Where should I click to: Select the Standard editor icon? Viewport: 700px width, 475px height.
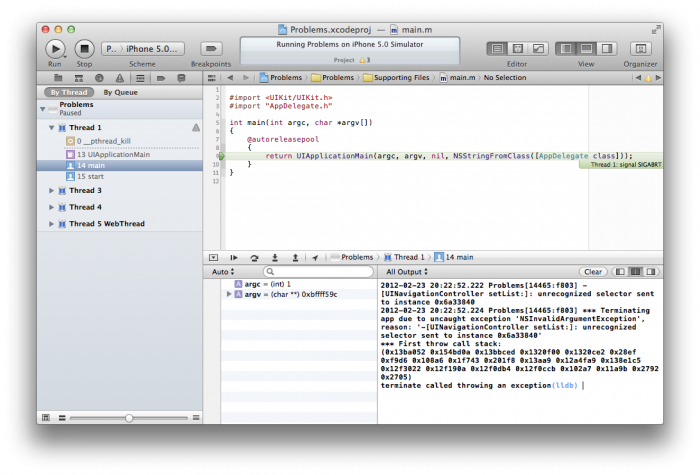(497, 48)
